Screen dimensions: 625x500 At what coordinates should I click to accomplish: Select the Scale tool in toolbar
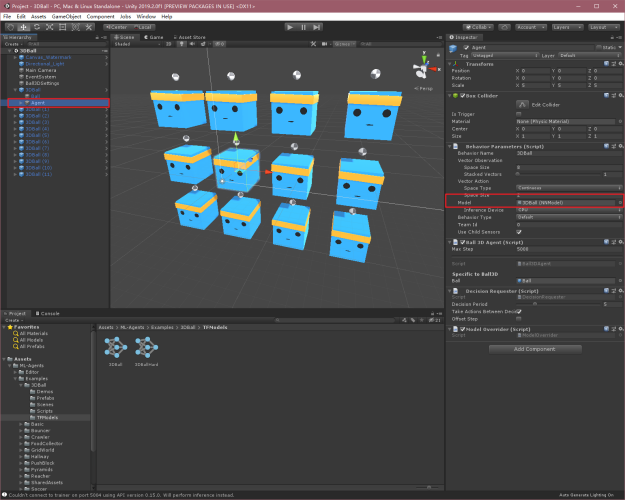(49, 27)
